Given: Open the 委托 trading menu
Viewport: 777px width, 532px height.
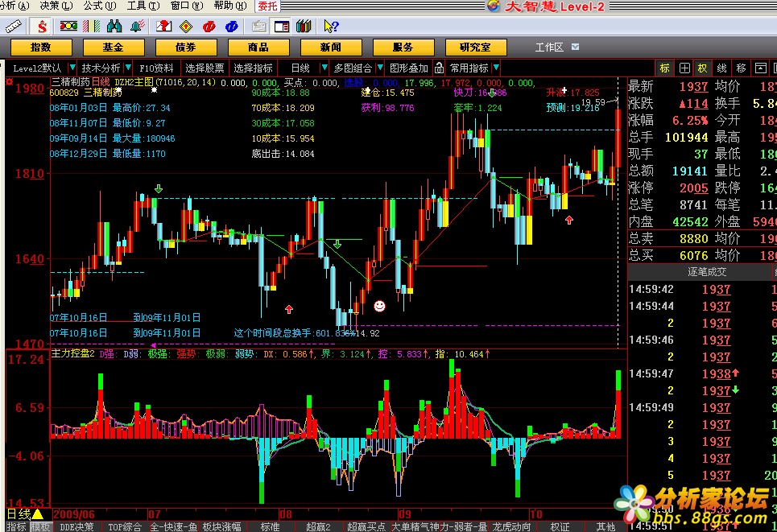Looking at the screenshot, I should (x=267, y=6).
